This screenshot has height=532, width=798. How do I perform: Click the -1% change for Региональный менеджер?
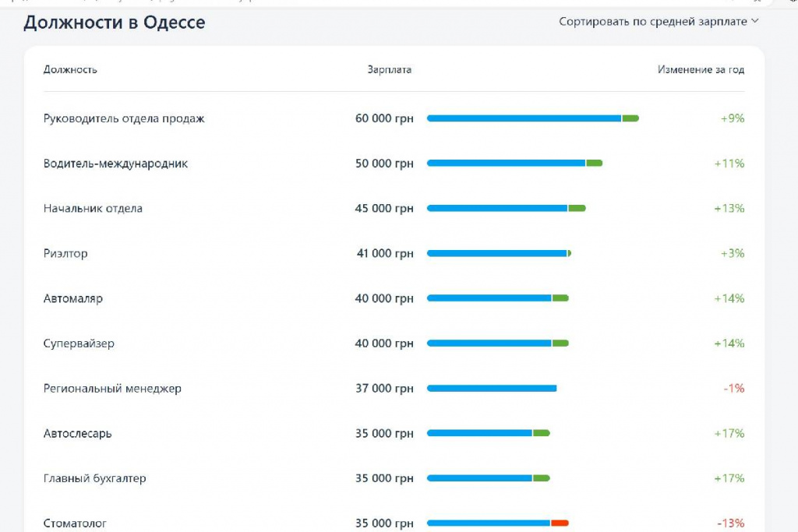pos(734,388)
